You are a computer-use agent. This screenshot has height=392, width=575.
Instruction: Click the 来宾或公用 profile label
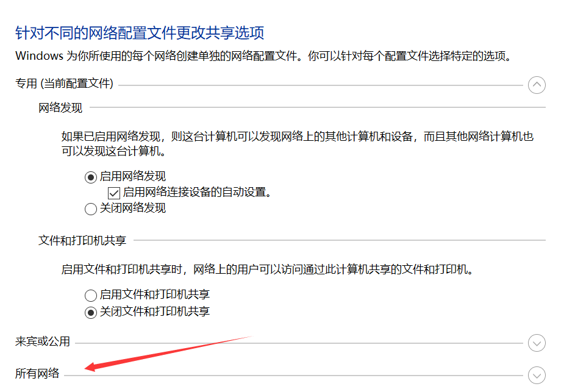click(43, 341)
